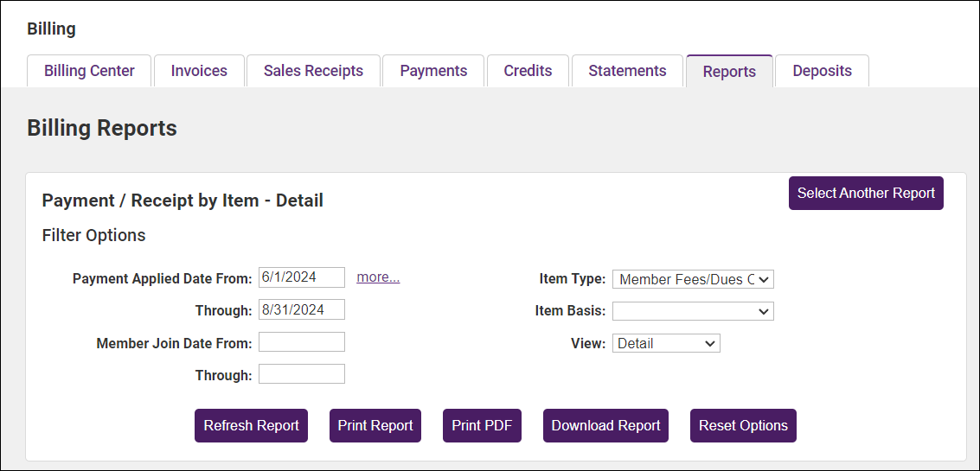Open the Billing Center tab
This screenshot has height=471, width=980.
89,71
